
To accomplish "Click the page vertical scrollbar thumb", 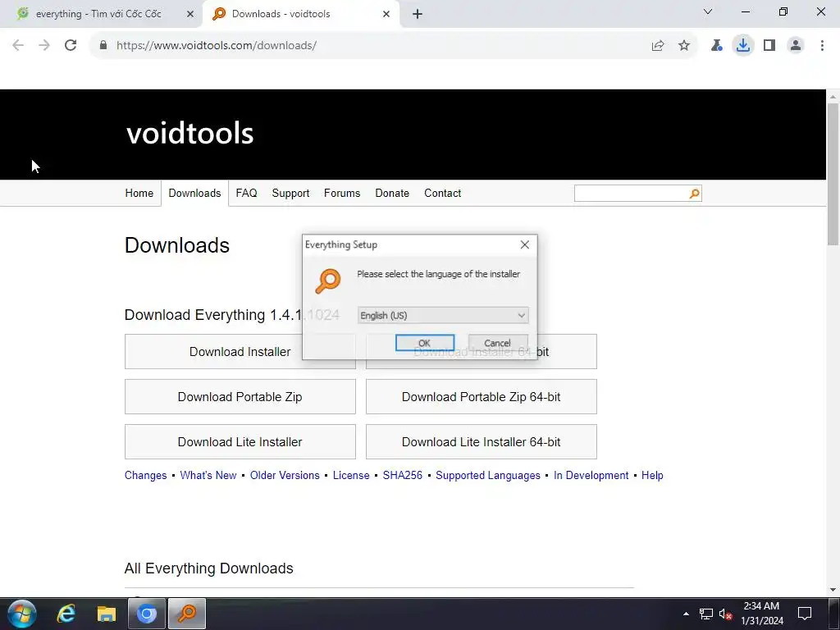I will 833,174.
